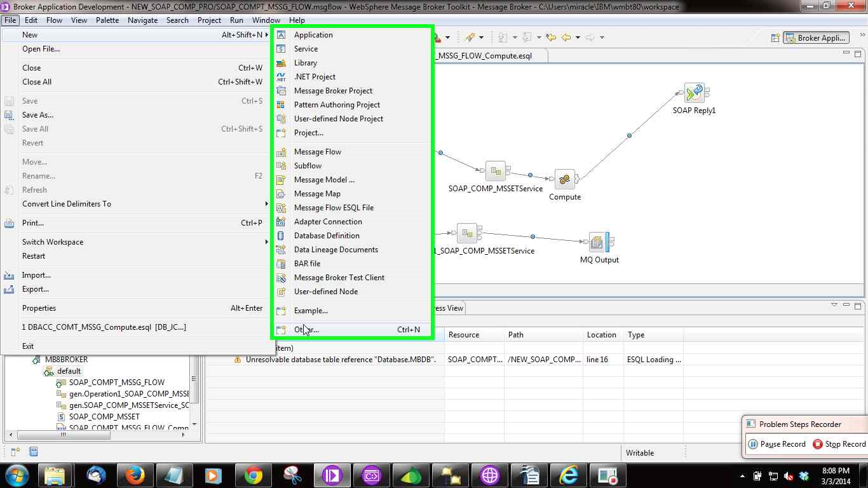Image resolution: width=868 pixels, height=488 pixels.
Task: Open the Palette menu
Action: (107, 20)
